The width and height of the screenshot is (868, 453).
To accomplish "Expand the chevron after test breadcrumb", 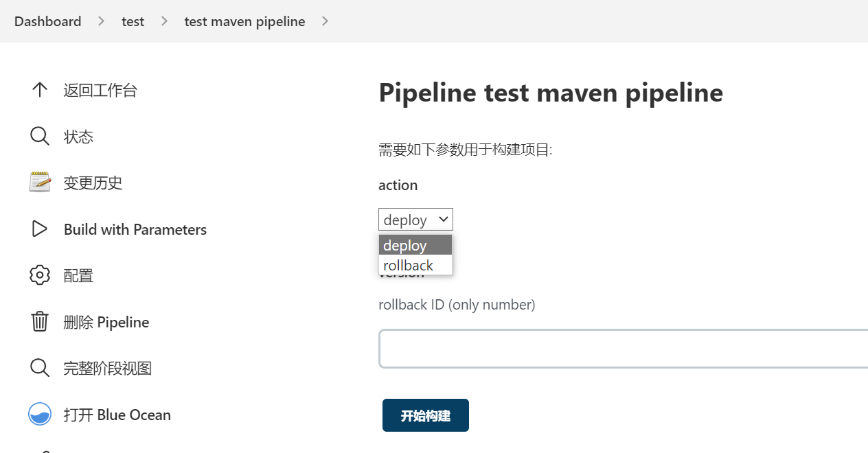I will [164, 21].
